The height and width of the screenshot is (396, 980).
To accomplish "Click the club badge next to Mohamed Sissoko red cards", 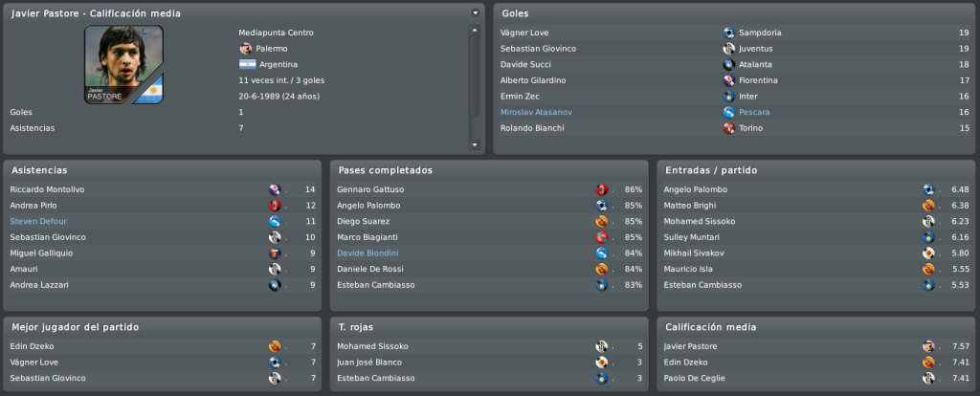I will (602, 346).
